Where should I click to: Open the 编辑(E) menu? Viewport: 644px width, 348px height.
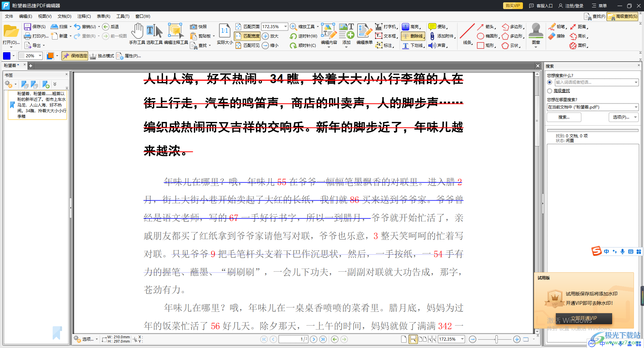(x=25, y=16)
